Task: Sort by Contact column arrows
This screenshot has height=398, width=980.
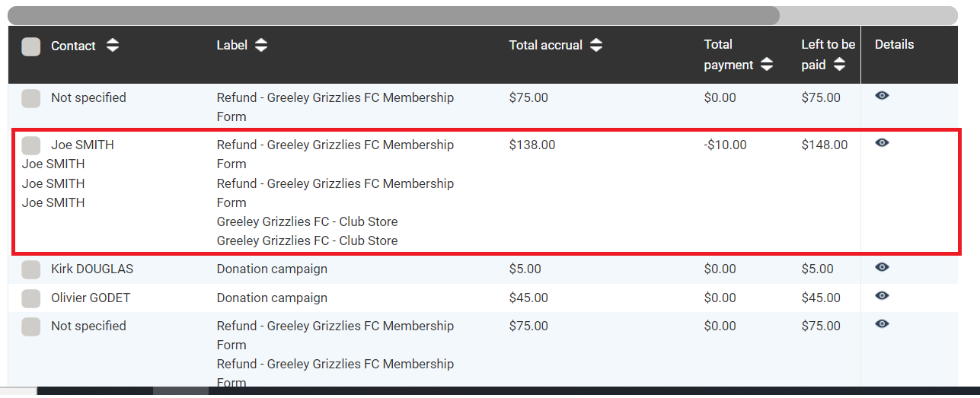Action: [113, 46]
